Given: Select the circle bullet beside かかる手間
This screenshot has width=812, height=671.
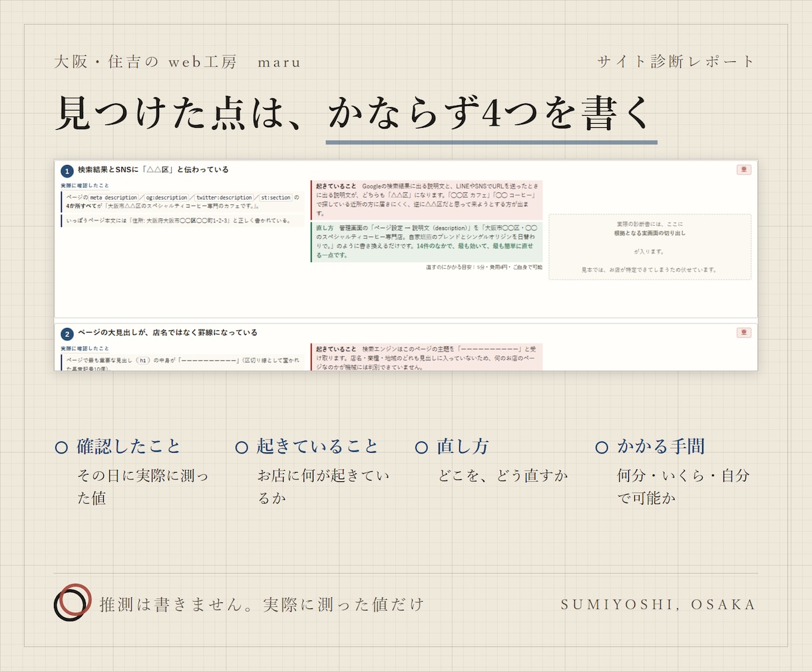Looking at the screenshot, I should click(x=602, y=447).
